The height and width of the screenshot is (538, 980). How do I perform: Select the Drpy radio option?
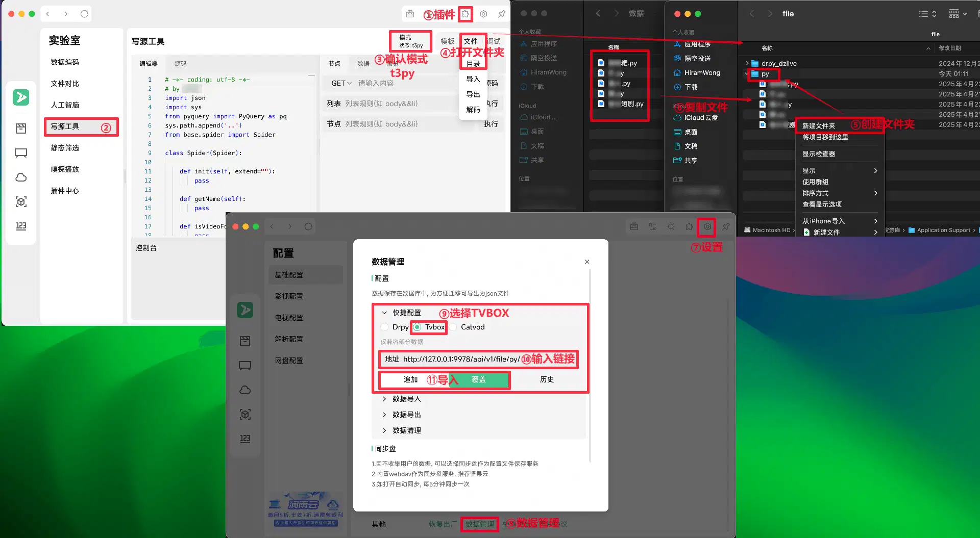(x=395, y=327)
